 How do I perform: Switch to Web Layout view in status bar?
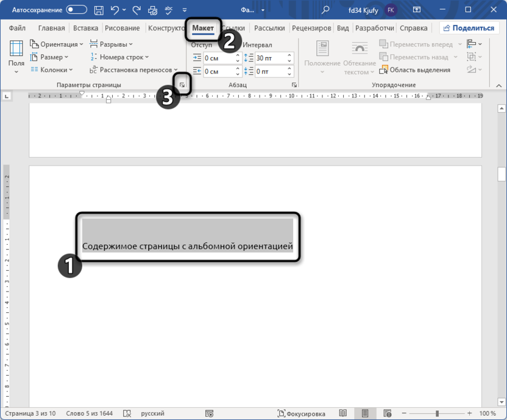[x=388, y=413]
